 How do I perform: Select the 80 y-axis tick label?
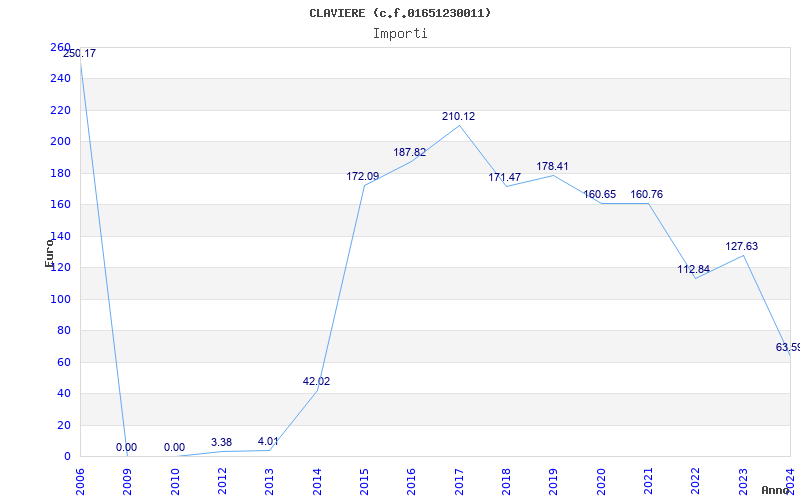(64, 331)
